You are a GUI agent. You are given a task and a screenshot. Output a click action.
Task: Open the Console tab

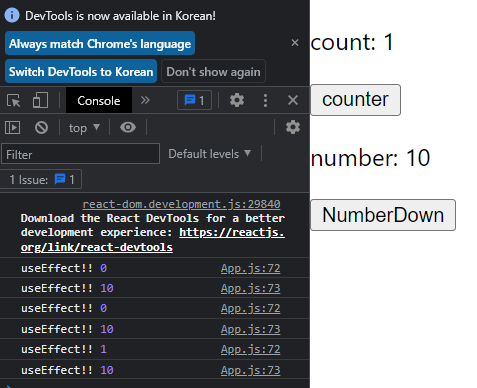pyautogui.click(x=99, y=101)
